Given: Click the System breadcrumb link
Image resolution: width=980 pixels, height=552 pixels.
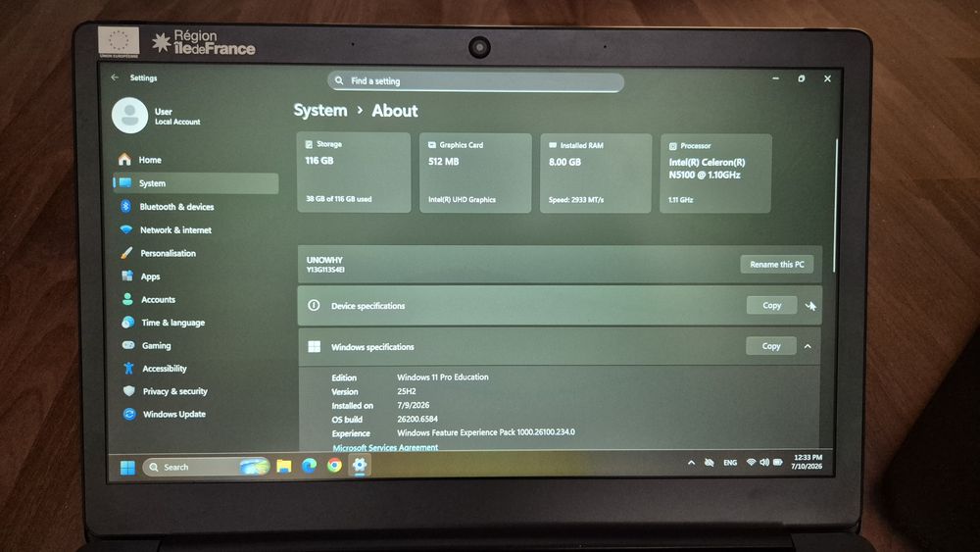Looking at the screenshot, I should click(x=320, y=111).
